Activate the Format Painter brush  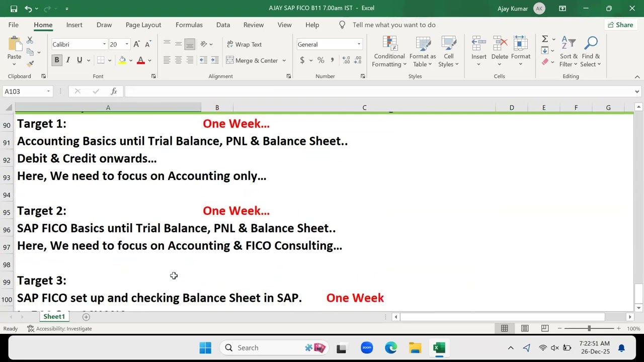(x=30, y=64)
